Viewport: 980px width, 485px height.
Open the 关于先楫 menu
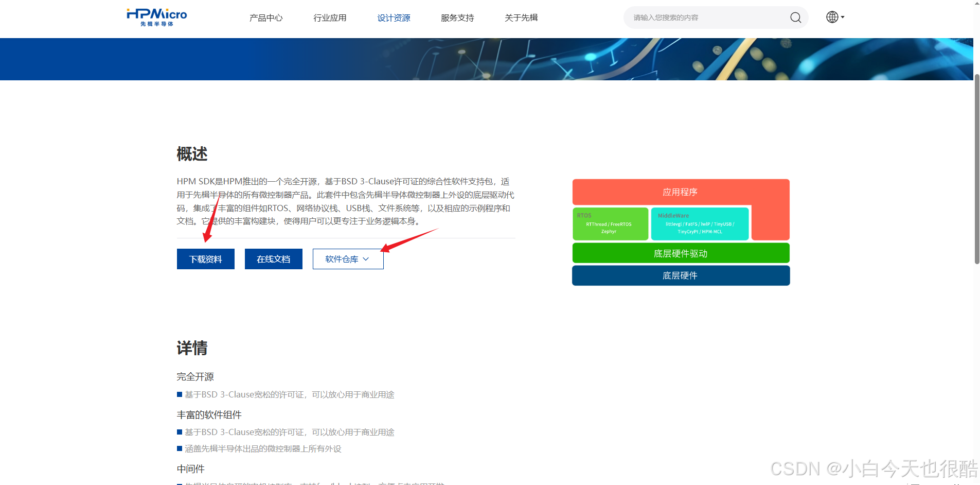click(521, 18)
